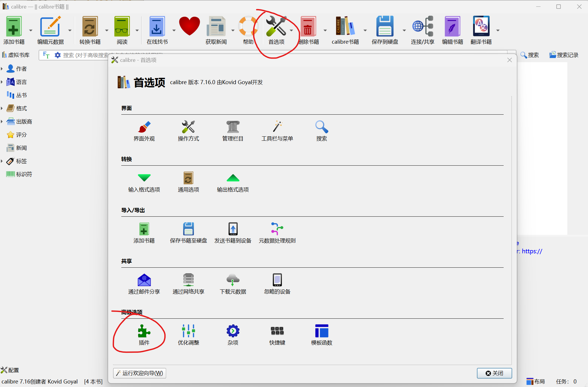This screenshot has width=588, height=387.
Task: Open 元数据处理规则 settings
Action: click(277, 233)
